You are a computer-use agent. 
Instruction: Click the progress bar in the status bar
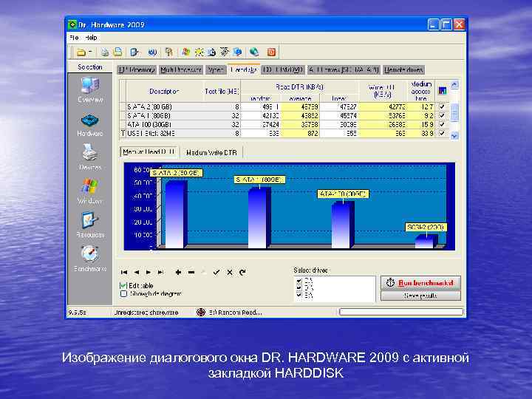(401, 312)
